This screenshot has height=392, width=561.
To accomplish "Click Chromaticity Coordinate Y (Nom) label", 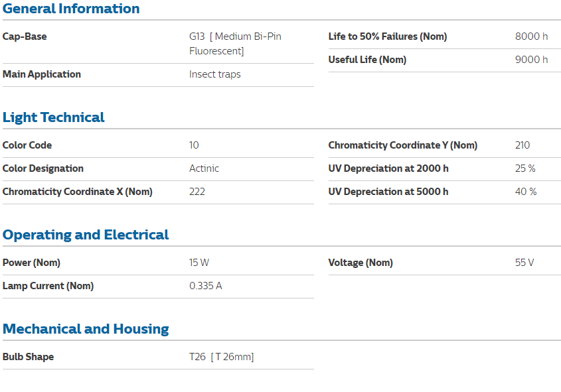I will pos(403,145).
